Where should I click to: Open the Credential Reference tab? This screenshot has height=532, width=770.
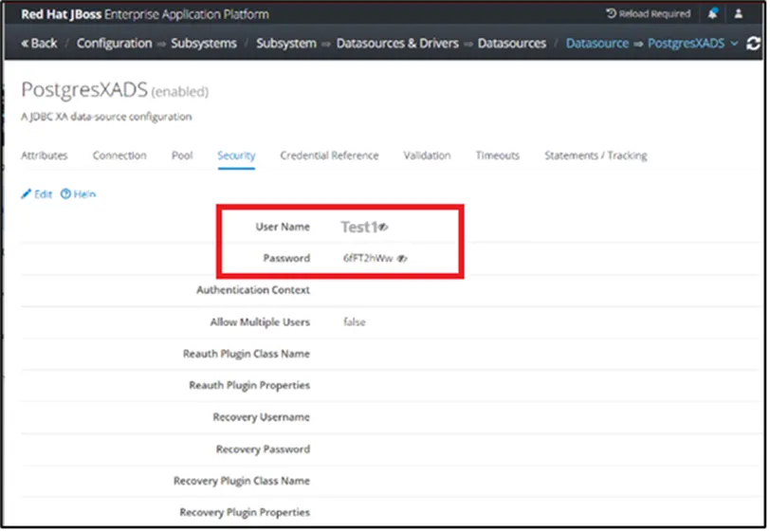tap(329, 156)
